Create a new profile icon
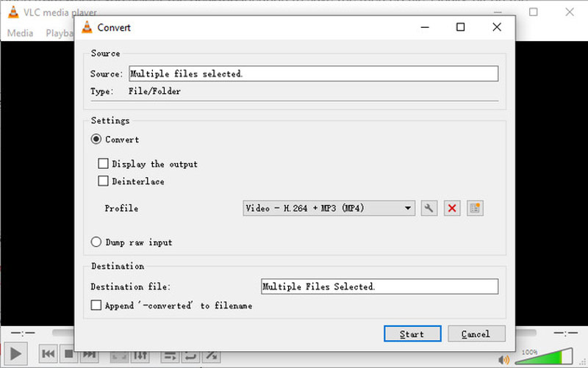 [x=475, y=208]
